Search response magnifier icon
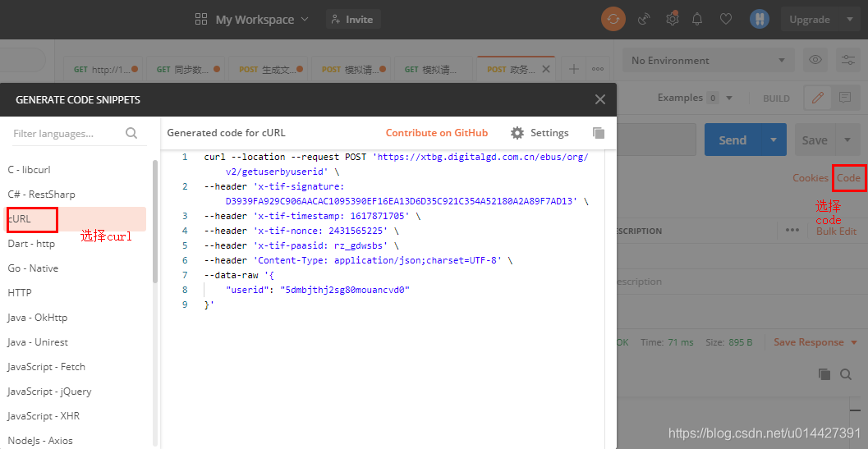Viewport: 868px width, 449px height. [x=845, y=374]
